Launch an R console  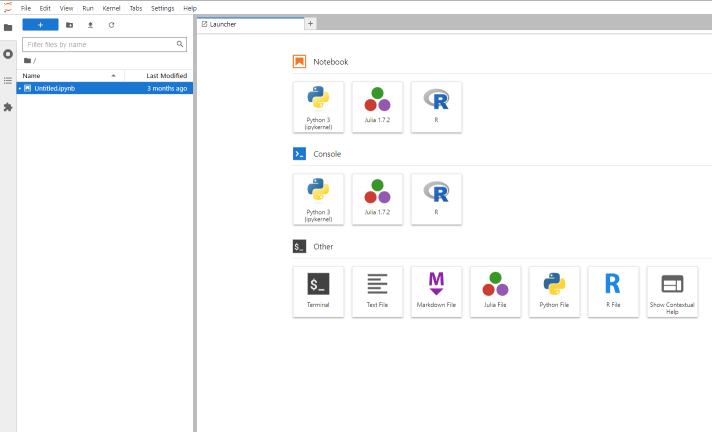pos(436,199)
